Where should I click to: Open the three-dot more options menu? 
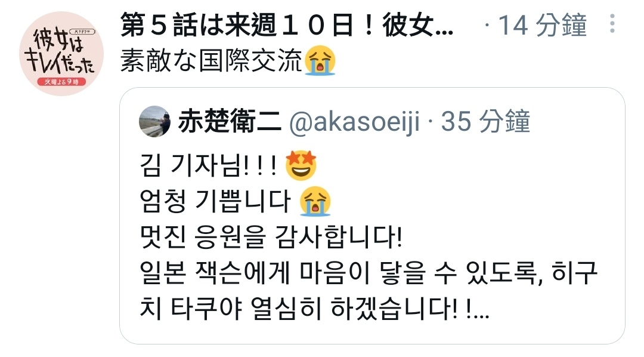point(612,23)
